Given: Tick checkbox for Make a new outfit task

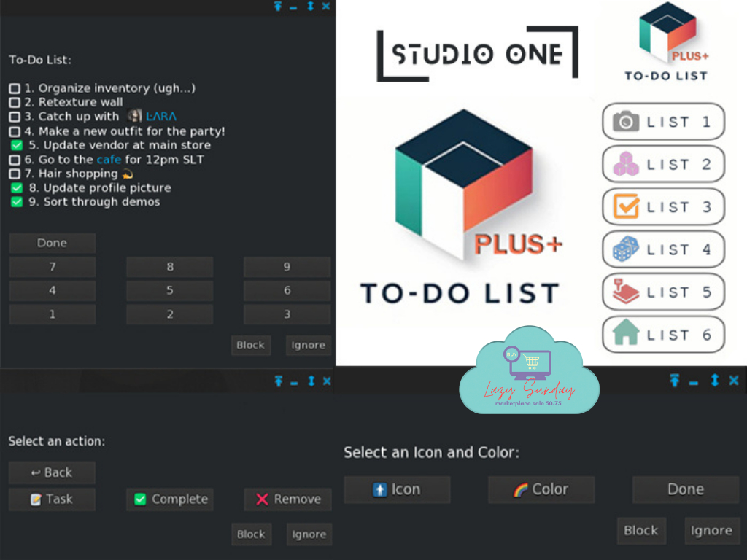Looking at the screenshot, I should pyautogui.click(x=15, y=131).
